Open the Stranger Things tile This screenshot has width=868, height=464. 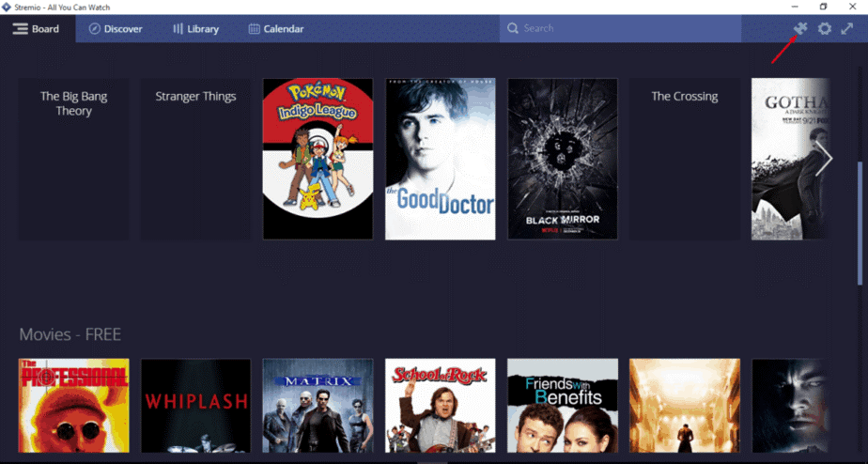(x=195, y=159)
